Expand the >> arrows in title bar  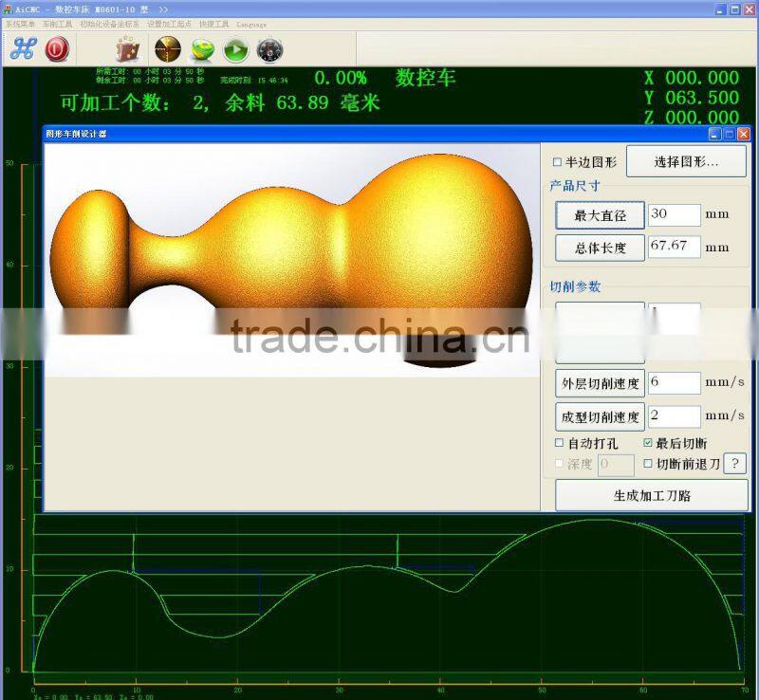click(163, 9)
